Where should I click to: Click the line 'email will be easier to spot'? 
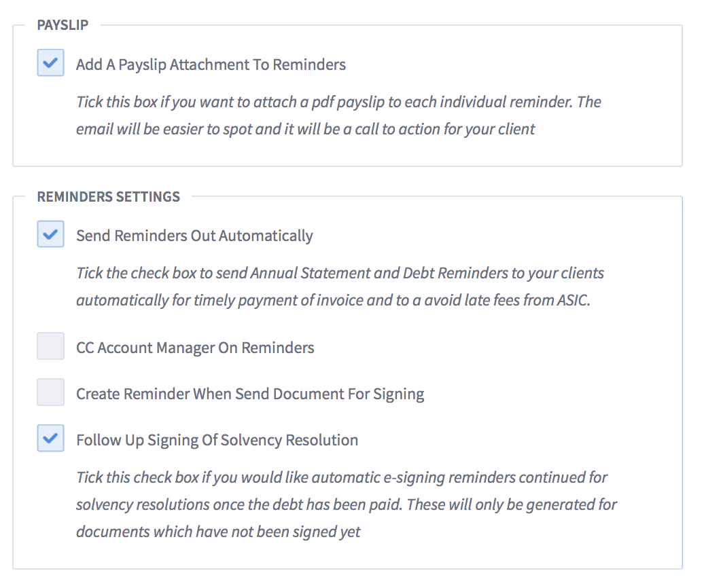pos(305,130)
